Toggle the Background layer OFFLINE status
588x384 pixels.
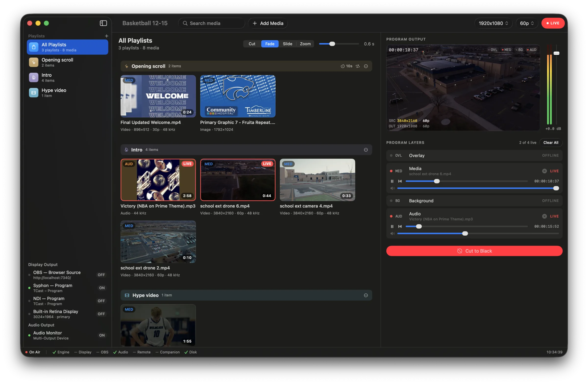pos(550,201)
